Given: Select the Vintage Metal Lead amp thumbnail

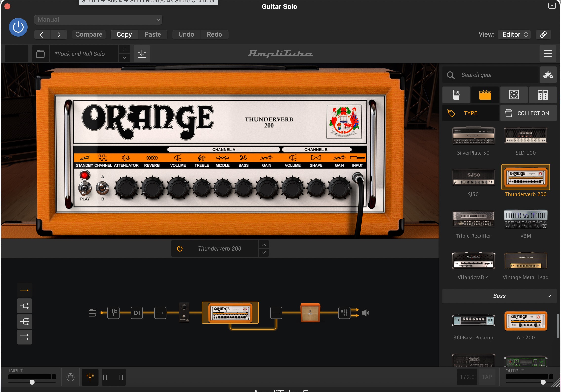Looking at the screenshot, I should 525,260.
